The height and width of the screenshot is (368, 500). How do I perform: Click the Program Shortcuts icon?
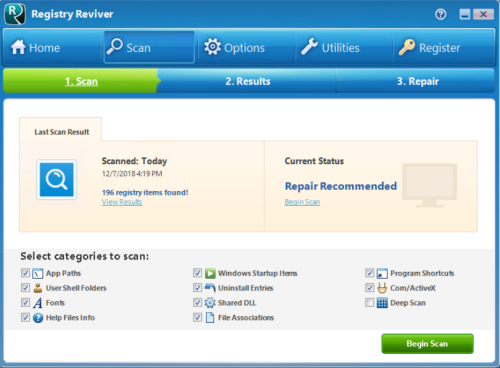[382, 274]
